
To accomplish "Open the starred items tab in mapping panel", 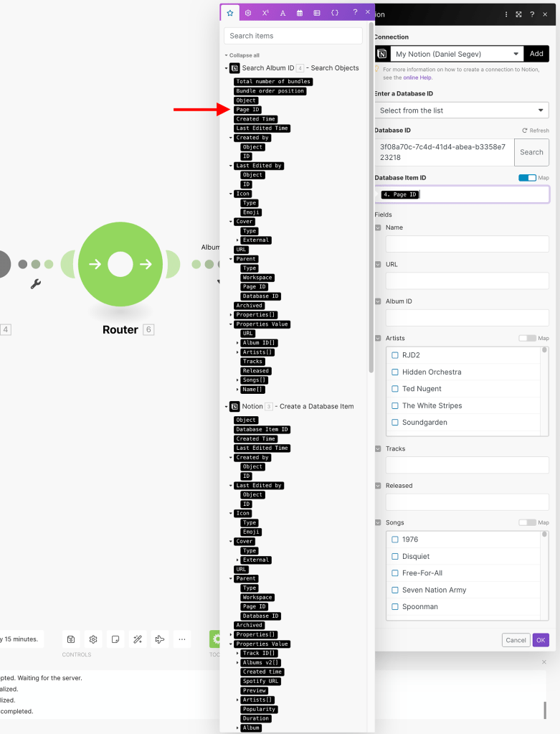I will 229,13.
